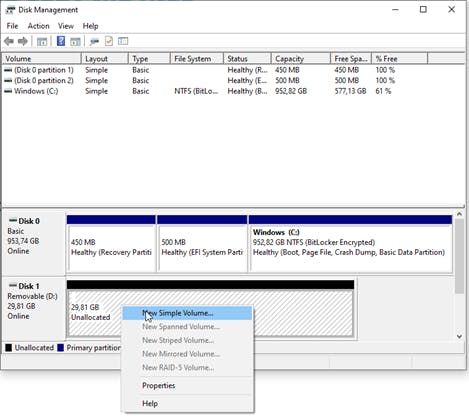This screenshot has width=469, height=416.
Task: Click the blue Primary partition legend swatch
Action: pos(60,348)
